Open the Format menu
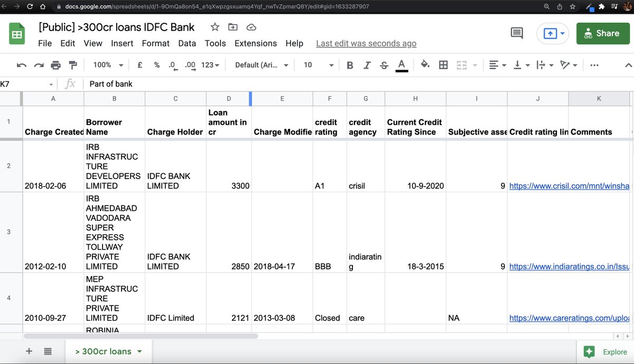Image resolution: width=634 pixels, height=364 pixels. [156, 43]
